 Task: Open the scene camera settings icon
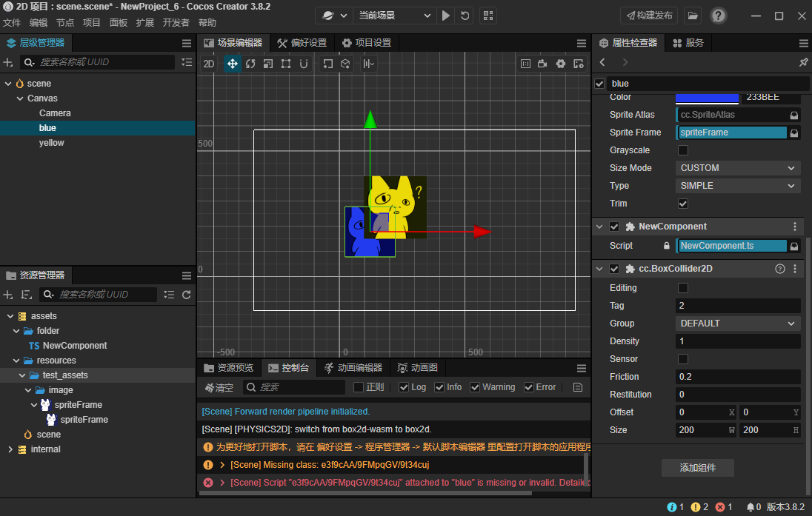pos(543,64)
